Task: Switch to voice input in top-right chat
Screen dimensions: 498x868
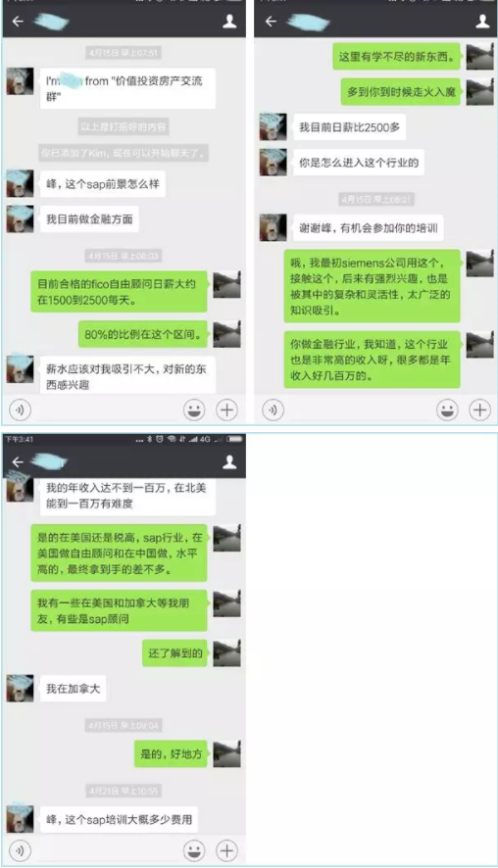Action: tap(273, 410)
